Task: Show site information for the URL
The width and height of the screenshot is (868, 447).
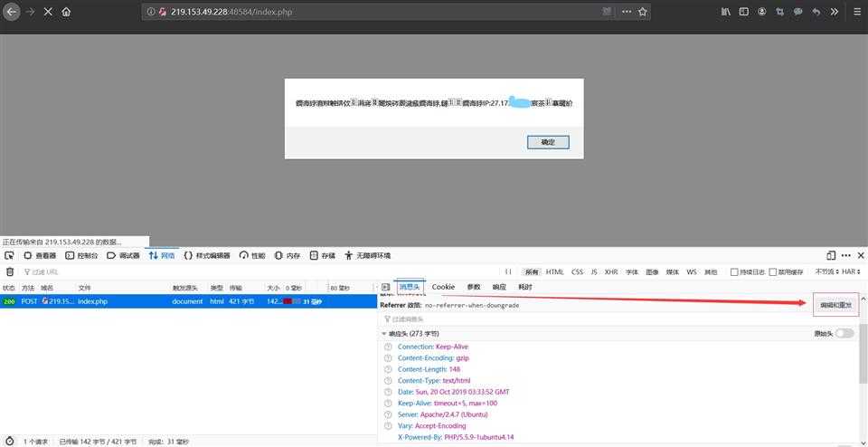Action: (x=151, y=12)
